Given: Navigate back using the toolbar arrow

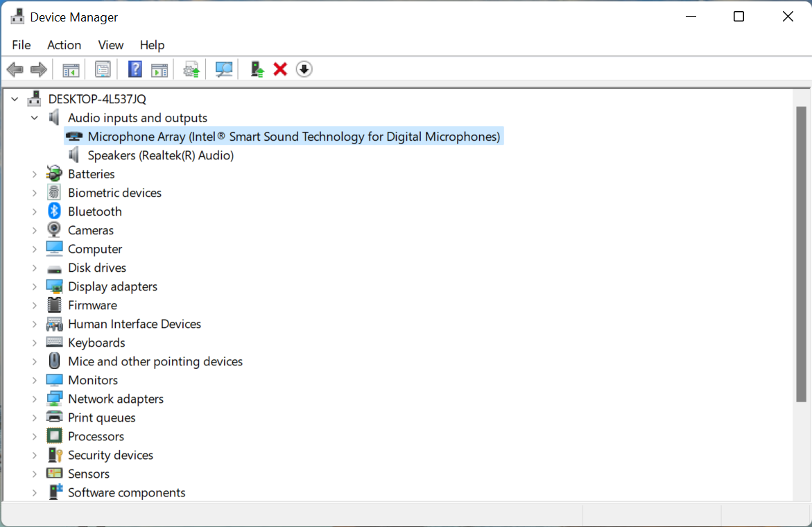Looking at the screenshot, I should point(15,69).
